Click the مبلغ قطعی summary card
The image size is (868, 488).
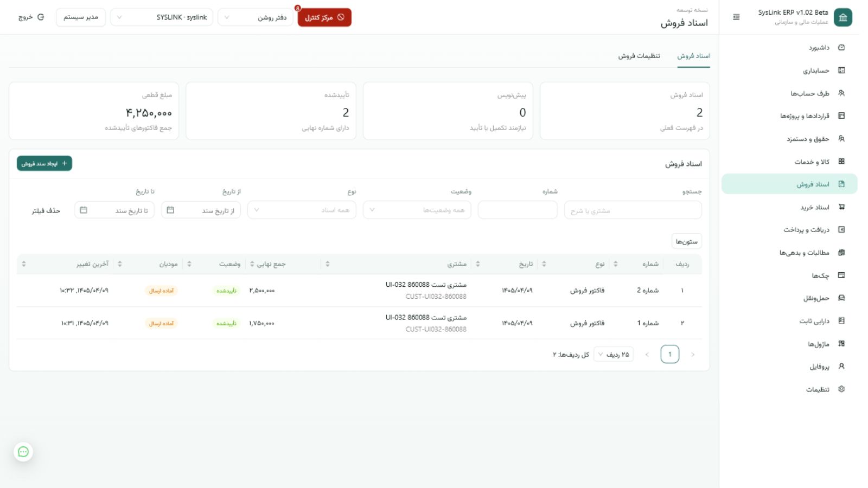click(94, 111)
